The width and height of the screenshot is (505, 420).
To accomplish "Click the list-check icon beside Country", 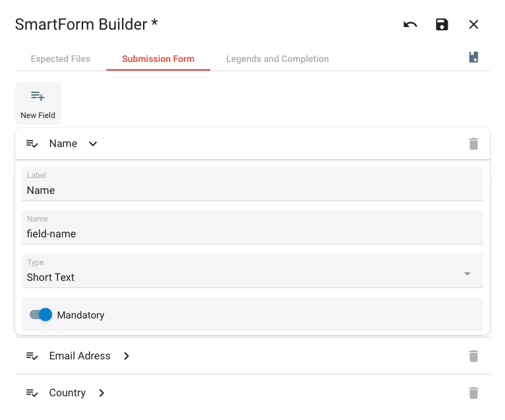I will pyautogui.click(x=32, y=393).
